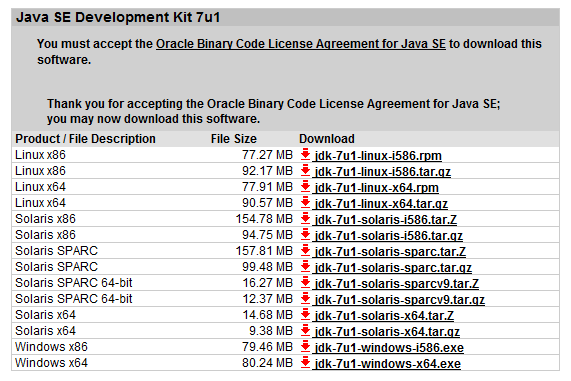
Task: Click download arrow icon for jdk-7u1-linux-x64.tar.gz
Action: (305, 203)
